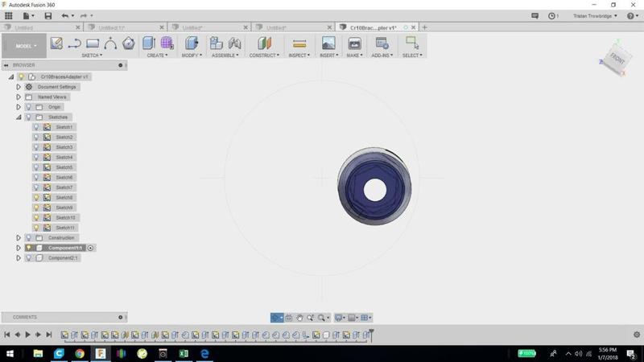This screenshot has height=362, width=644.
Task: Open the Help question mark menu
Action: point(632,16)
